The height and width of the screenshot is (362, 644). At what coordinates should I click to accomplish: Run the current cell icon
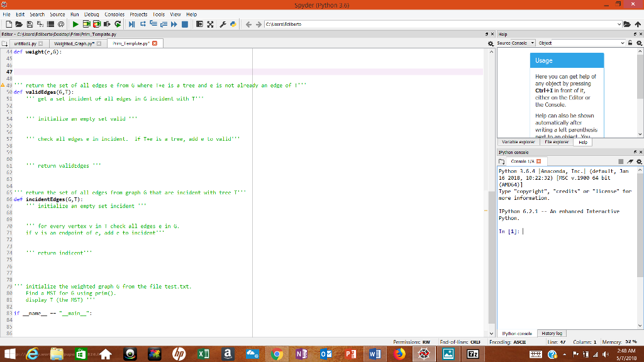point(85,25)
